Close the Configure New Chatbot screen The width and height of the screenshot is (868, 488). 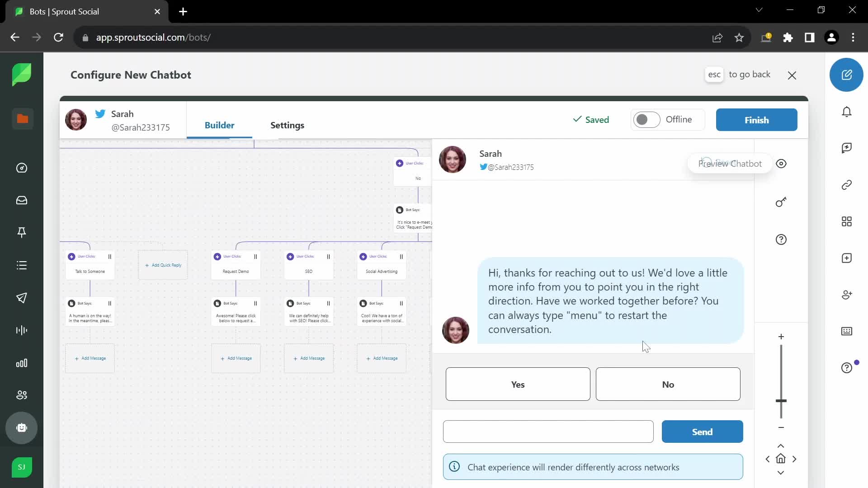coord(792,75)
